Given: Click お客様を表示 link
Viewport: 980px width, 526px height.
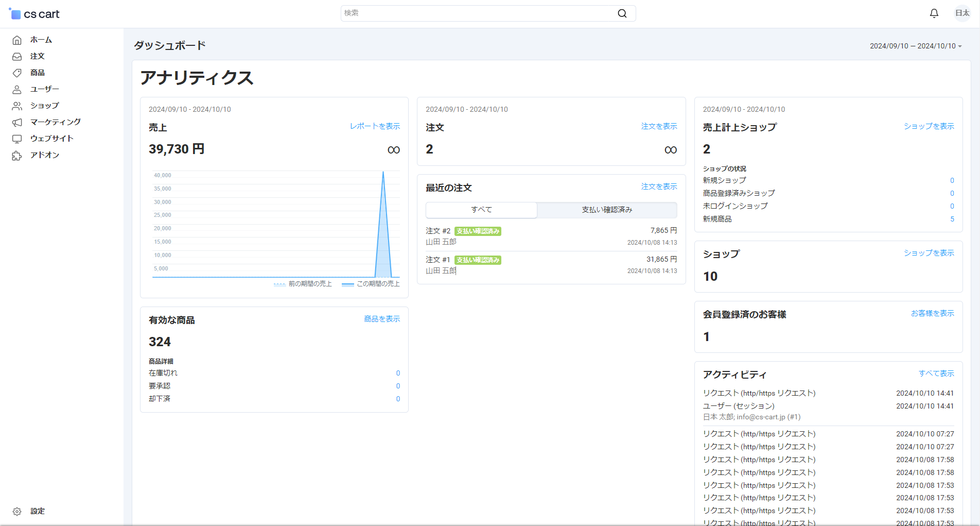Looking at the screenshot, I should [932, 313].
